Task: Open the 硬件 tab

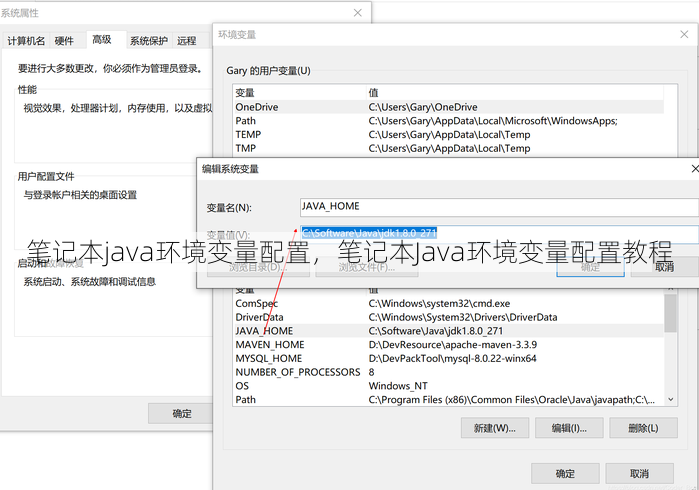Action: (x=64, y=41)
